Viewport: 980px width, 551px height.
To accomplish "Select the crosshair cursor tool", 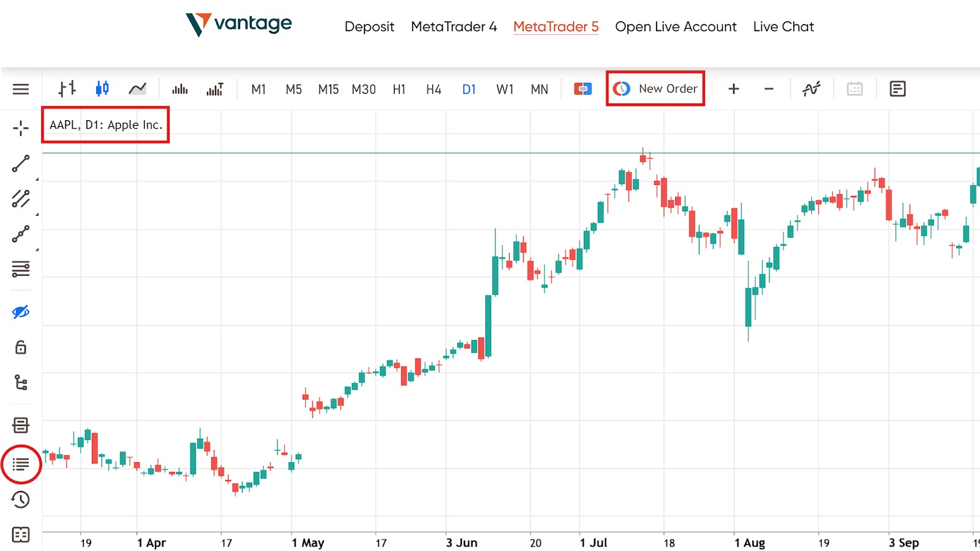I will point(21,128).
